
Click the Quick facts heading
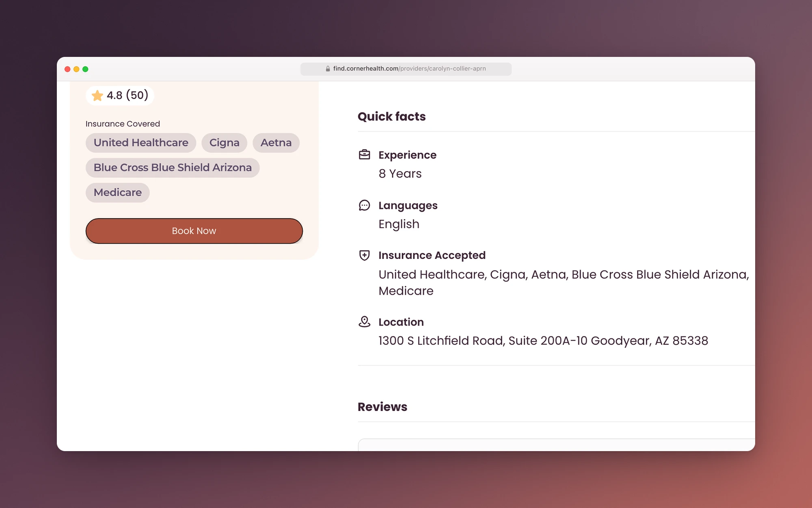(392, 117)
